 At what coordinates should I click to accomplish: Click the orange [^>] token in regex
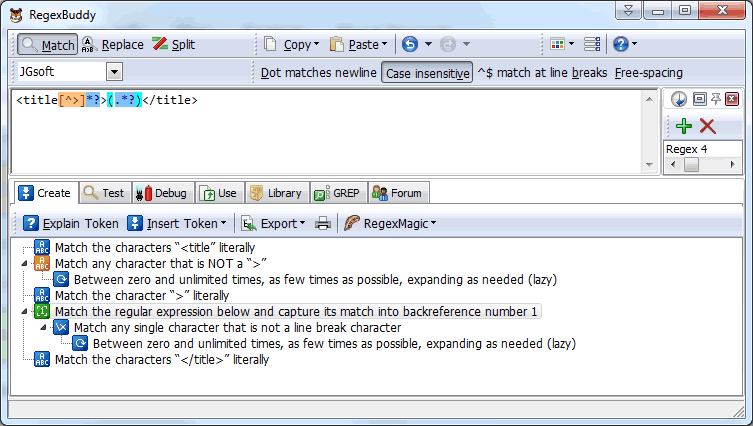pyautogui.click(x=72, y=100)
